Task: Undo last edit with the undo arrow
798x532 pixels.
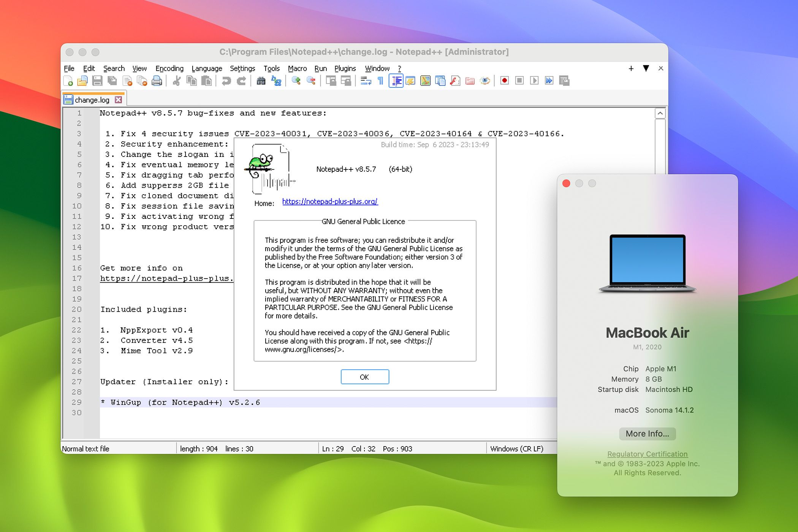Action: pyautogui.click(x=226, y=81)
